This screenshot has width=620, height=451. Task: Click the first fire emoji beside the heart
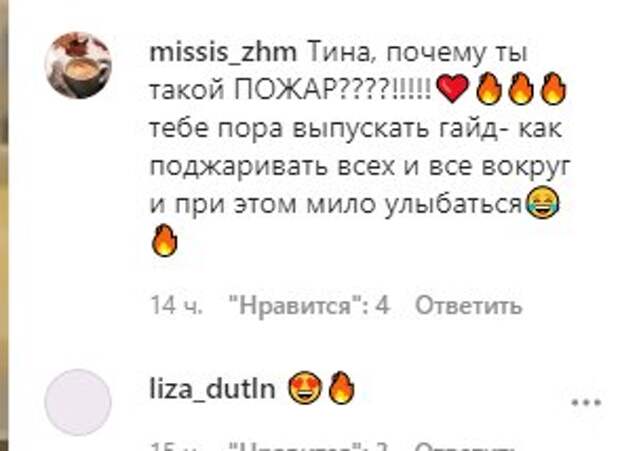[489, 89]
